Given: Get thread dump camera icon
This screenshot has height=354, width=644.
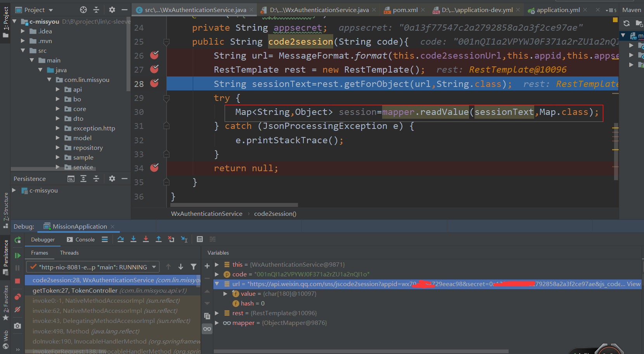Looking at the screenshot, I should click(x=17, y=326).
